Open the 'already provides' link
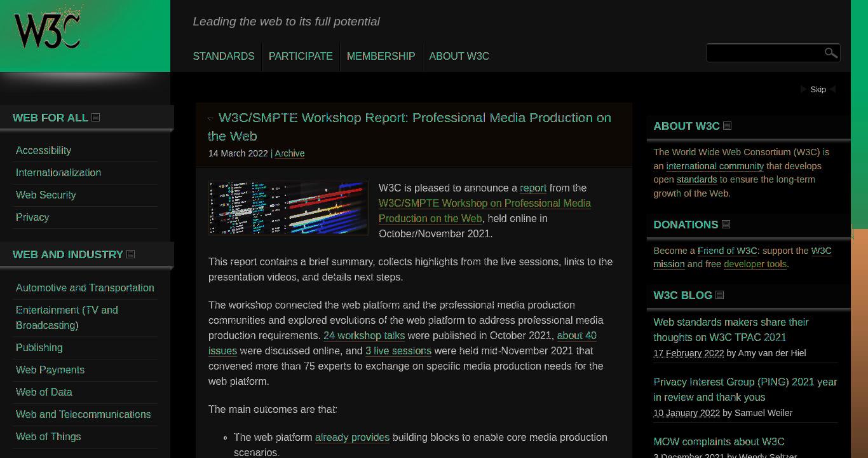 352,438
